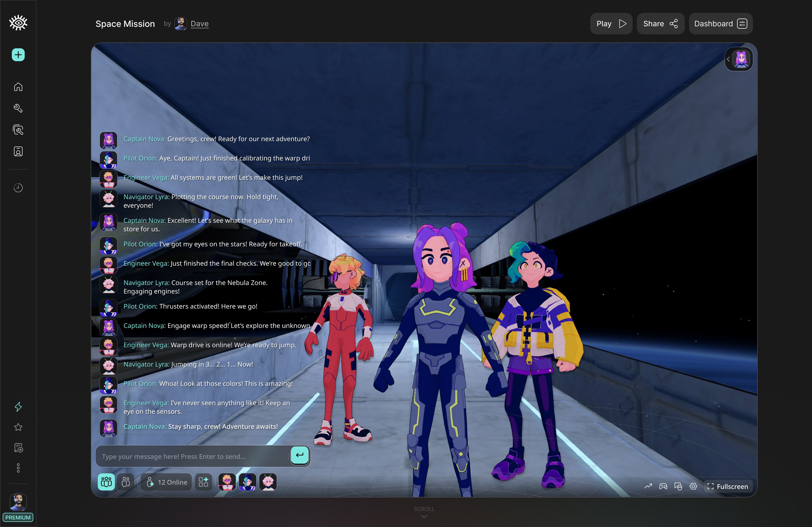Open the Dave author link

199,24
